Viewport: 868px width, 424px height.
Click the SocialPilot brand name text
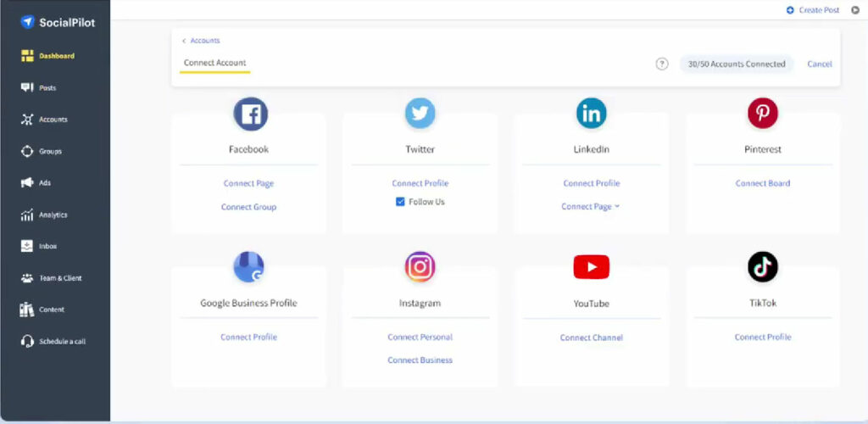pyautogui.click(x=67, y=23)
